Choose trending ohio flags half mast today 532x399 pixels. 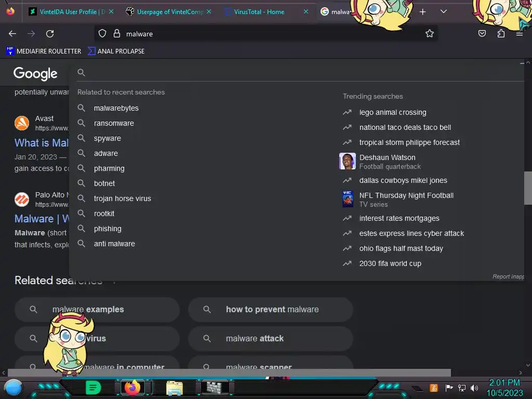click(x=401, y=248)
